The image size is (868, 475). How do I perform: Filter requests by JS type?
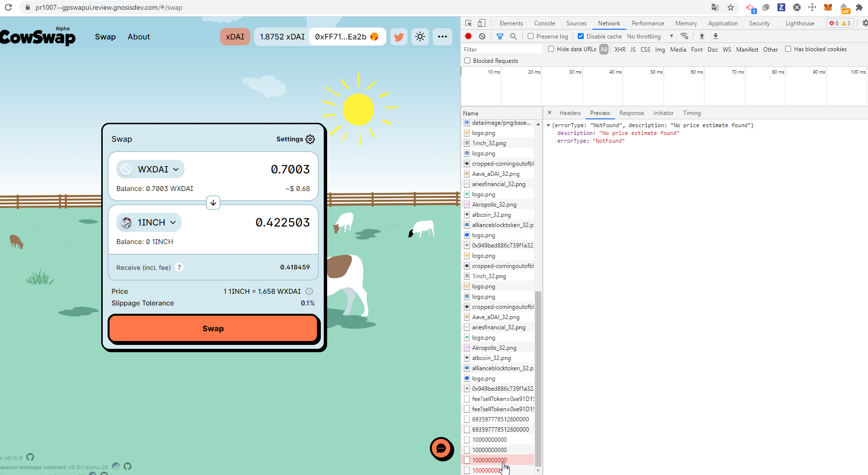[633, 49]
